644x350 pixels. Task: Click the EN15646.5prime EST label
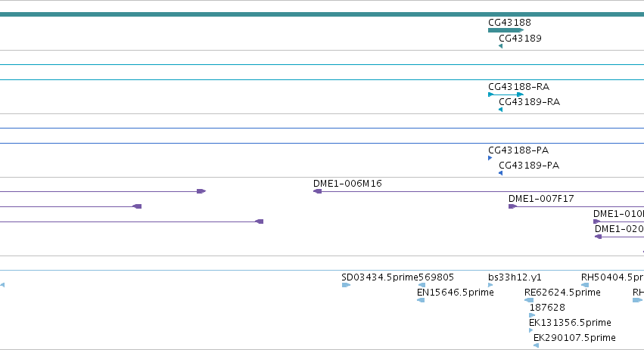point(456,293)
